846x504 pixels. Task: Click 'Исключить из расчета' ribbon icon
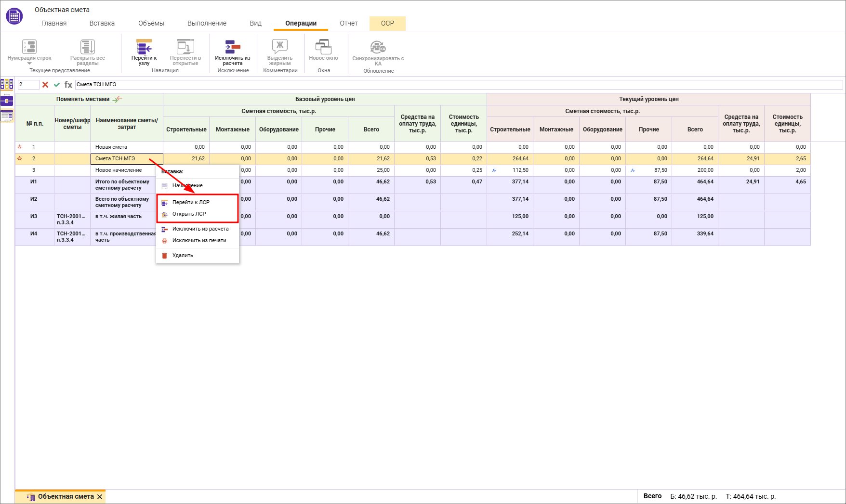(x=233, y=48)
